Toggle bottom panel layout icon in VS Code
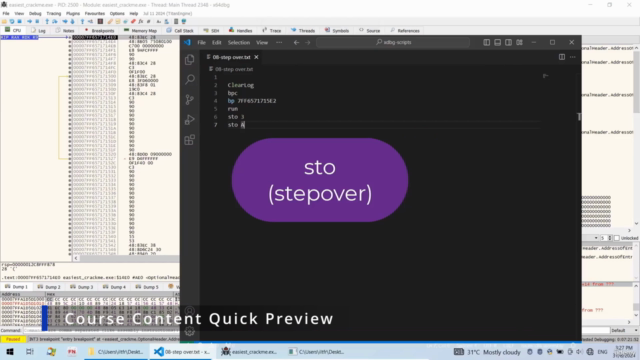Viewport: 640px width, 360px height. (x=498, y=42)
